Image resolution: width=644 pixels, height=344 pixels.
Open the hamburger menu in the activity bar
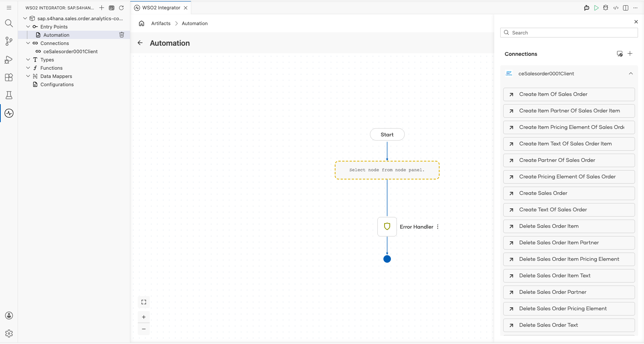point(9,7)
